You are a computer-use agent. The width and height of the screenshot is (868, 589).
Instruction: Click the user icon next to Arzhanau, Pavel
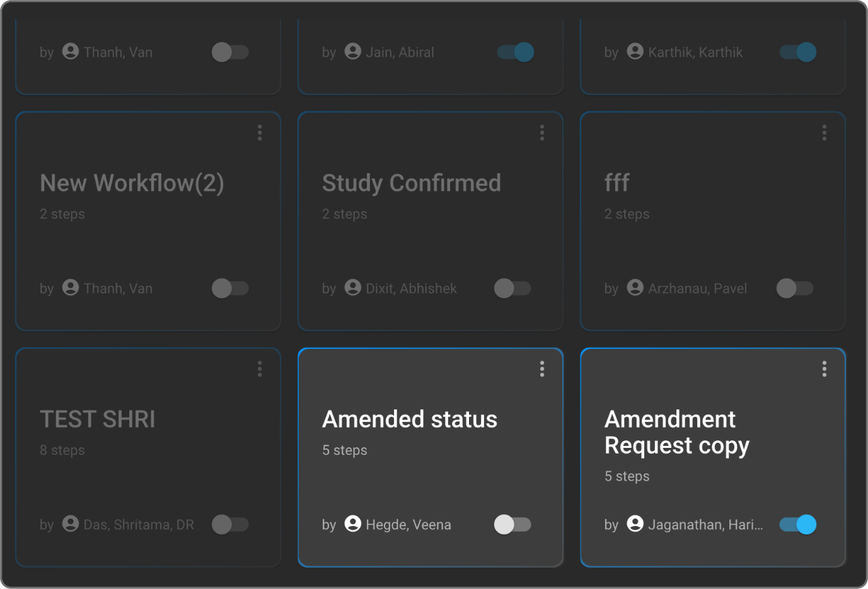pos(635,288)
